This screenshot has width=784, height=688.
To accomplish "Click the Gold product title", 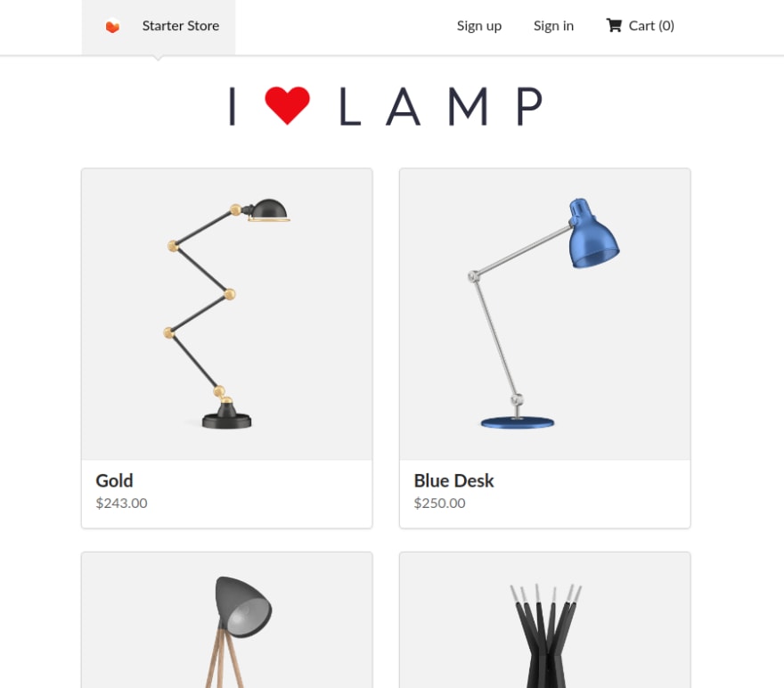I will (x=115, y=480).
